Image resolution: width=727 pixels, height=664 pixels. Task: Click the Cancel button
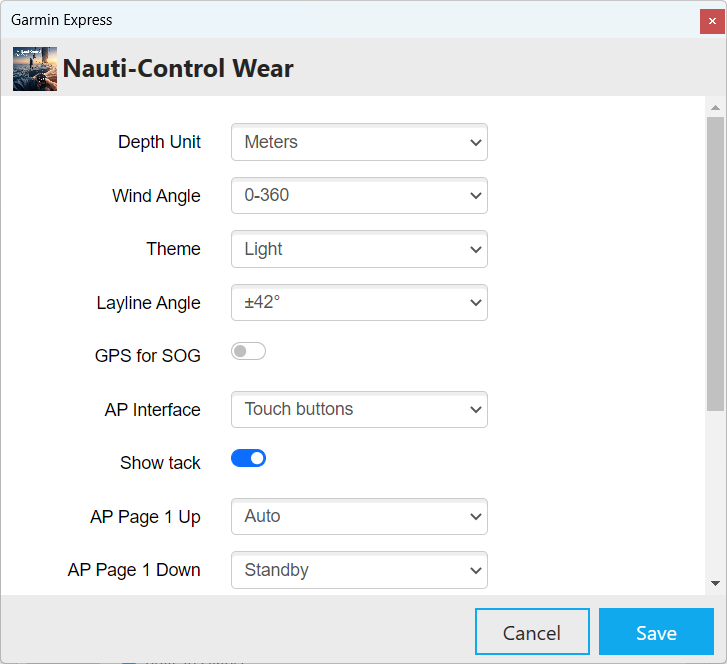532,632
